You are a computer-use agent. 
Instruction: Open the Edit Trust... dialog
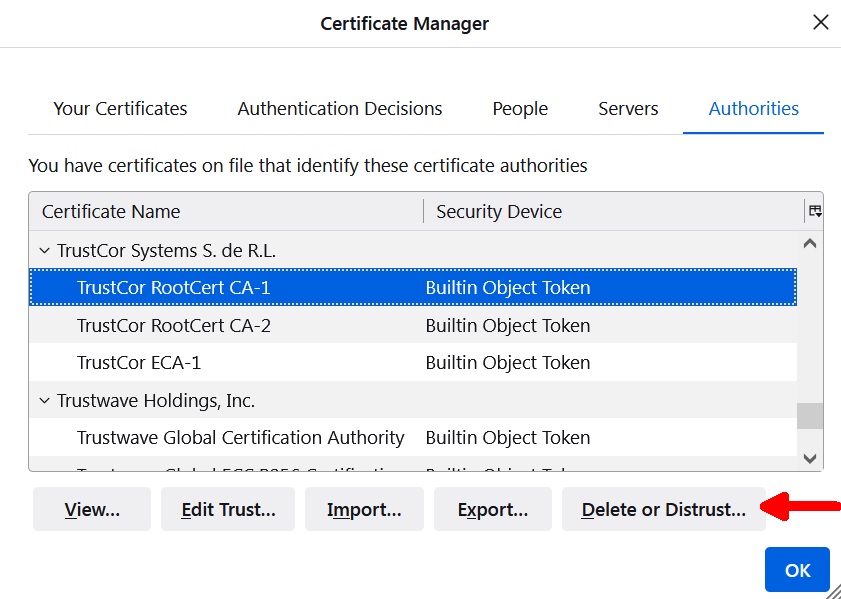[x=228, y=510]
